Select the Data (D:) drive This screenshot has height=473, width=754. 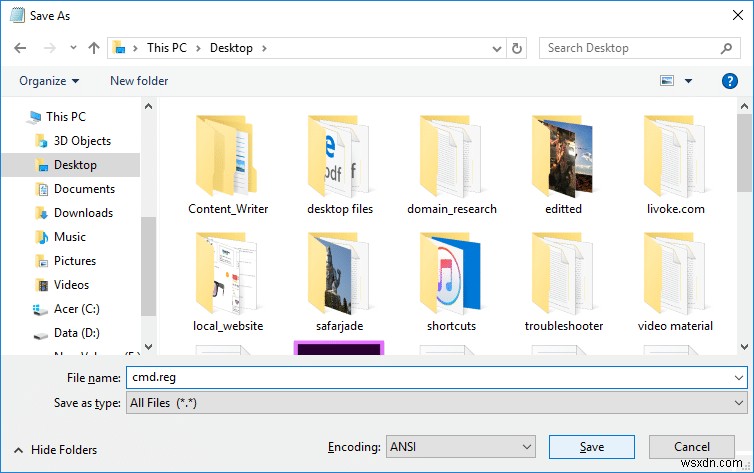76,333
